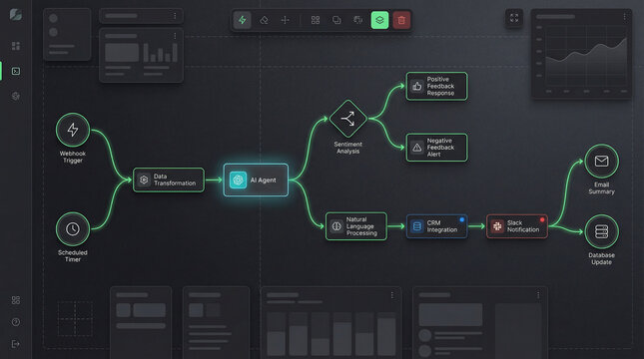This screenshot has width=644, height=359.
Task: Open the app logo in sidebar
Action: point(16,15)
